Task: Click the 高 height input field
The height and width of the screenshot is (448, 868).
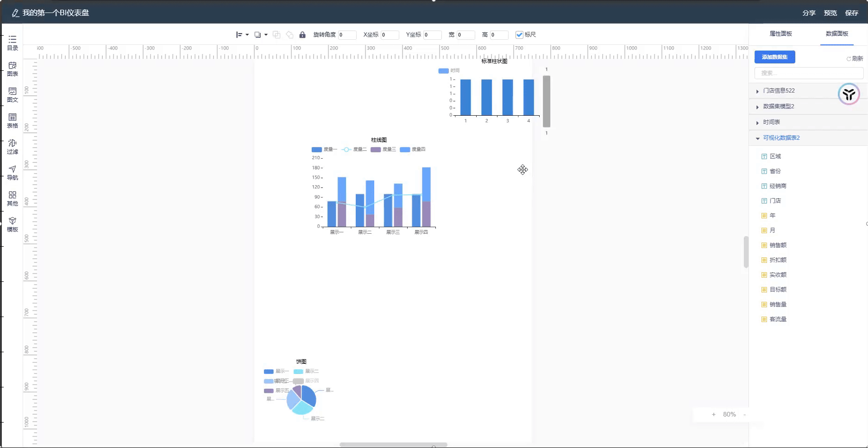Action: coord(499,35)
